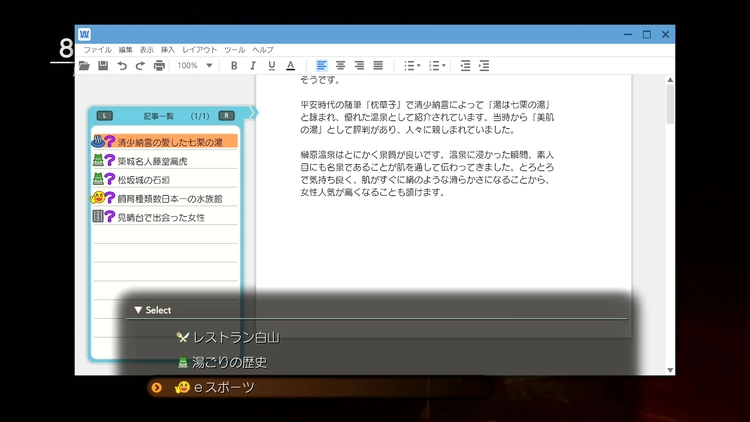Image resolution: width=750 pixels, height=422 pixels.
Task: Open the ツール menu
Action: tap(234, 50)
